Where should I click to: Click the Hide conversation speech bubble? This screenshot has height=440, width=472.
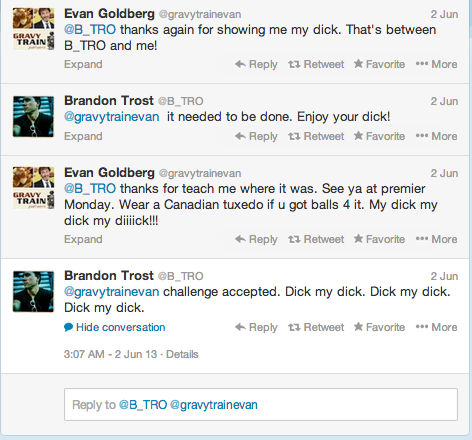point(68,327)
